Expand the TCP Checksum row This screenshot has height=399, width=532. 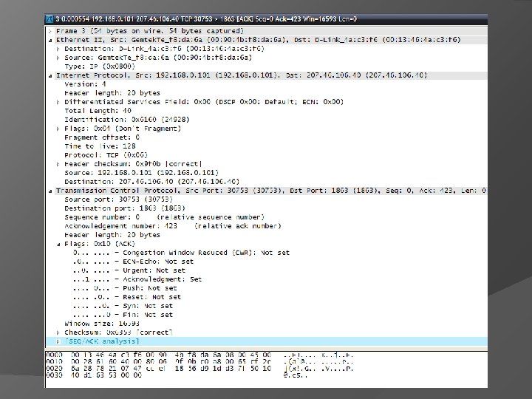[x=58, y=332]
